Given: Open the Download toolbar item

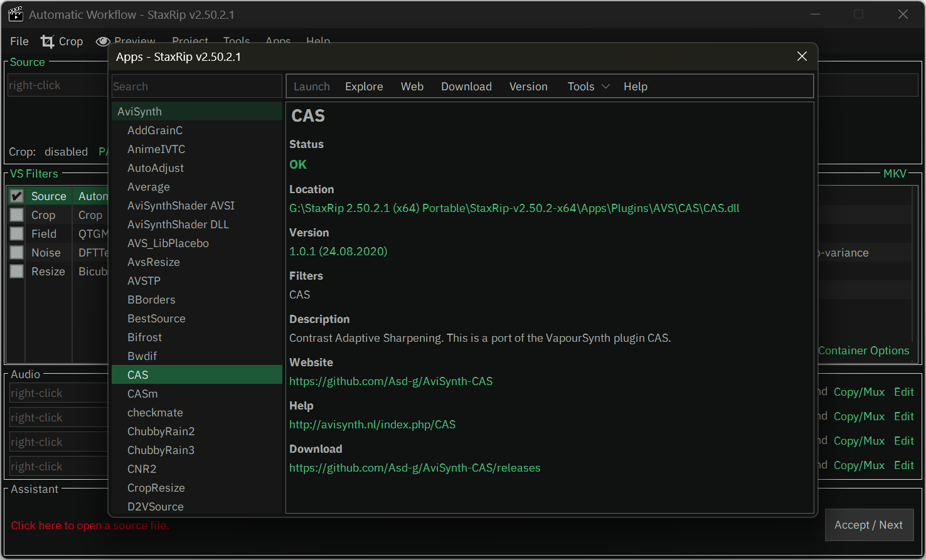Looking at the screenshot, I should pos(466,87).
